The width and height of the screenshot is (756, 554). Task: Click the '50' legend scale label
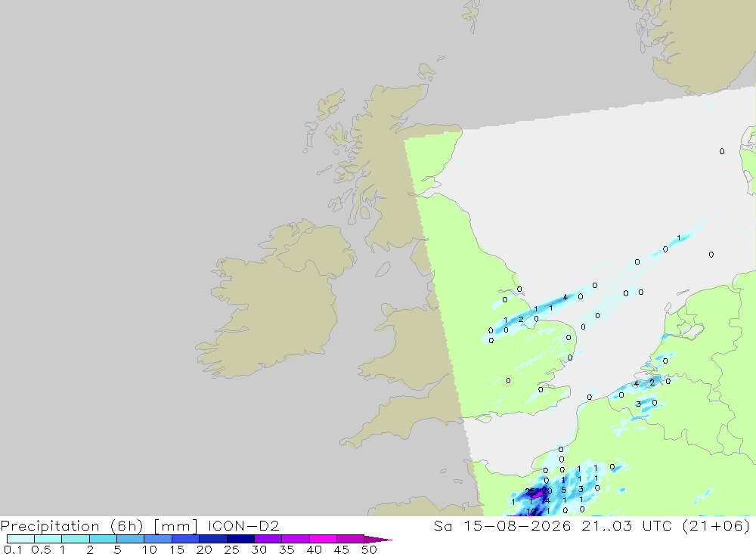coord(369,549)
